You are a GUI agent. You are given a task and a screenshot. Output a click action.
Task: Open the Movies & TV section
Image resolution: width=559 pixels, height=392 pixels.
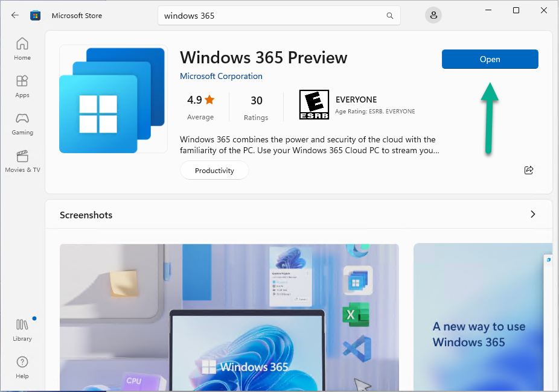[22, 161]
